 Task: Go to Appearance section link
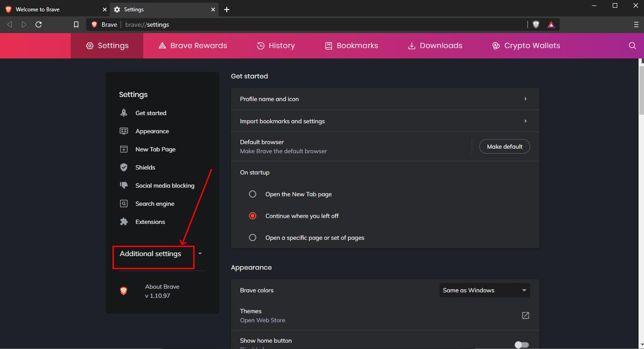[152, 131]
